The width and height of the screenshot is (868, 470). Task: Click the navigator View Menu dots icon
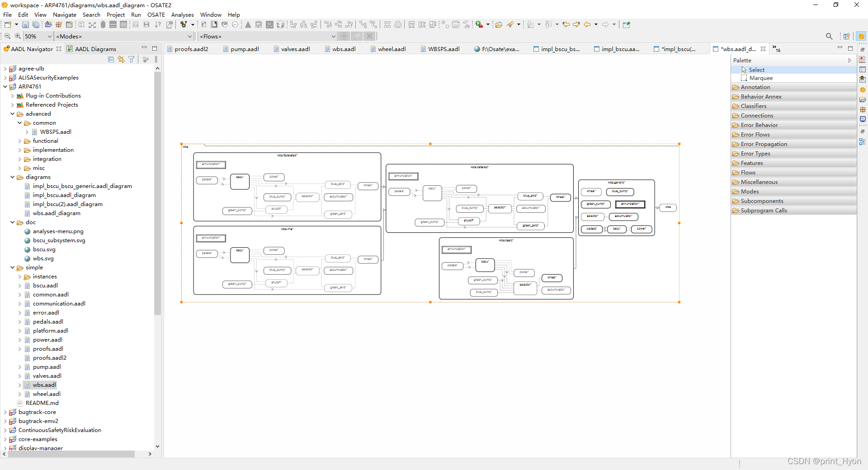pyautogui.click(x=156, y=59)
